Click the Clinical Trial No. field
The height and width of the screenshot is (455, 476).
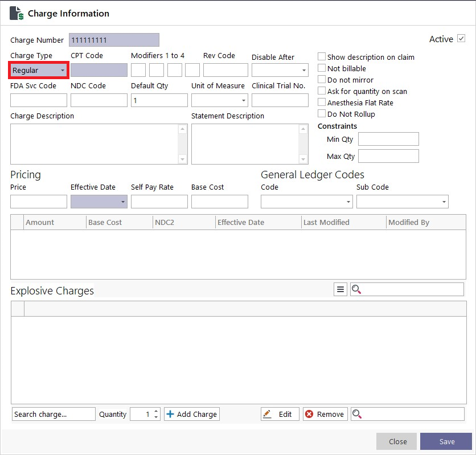(x=280, y=100)
